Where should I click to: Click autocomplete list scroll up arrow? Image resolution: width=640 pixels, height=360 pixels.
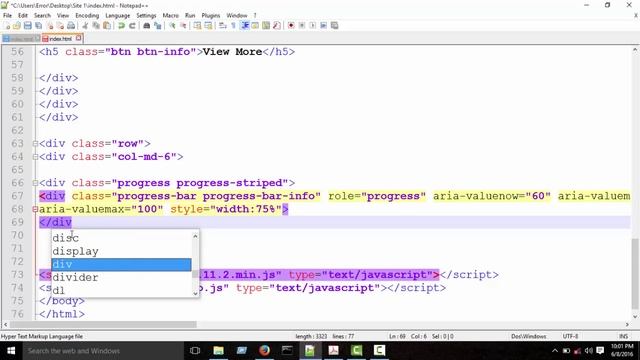pyautogui.click(x=195, y=236)
